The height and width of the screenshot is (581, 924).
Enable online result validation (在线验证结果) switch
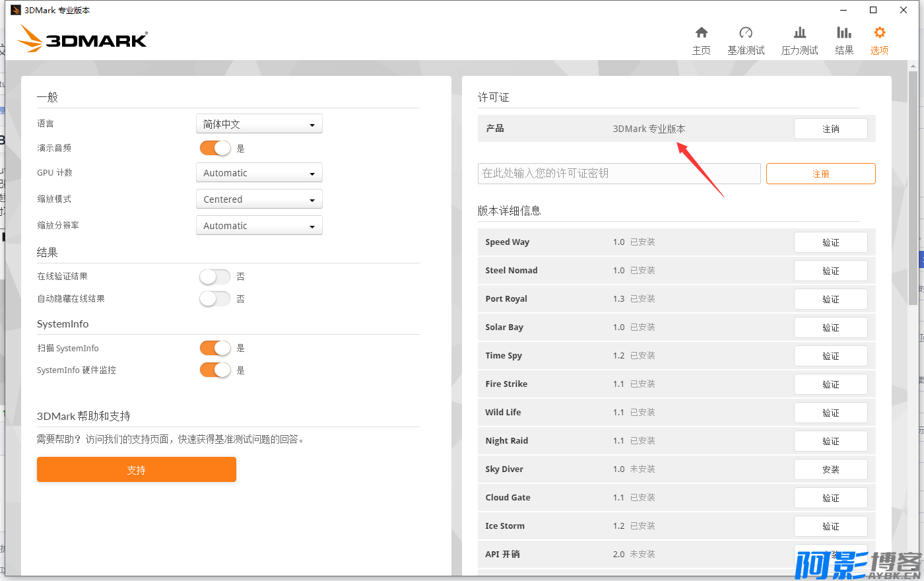pos(215,276)
